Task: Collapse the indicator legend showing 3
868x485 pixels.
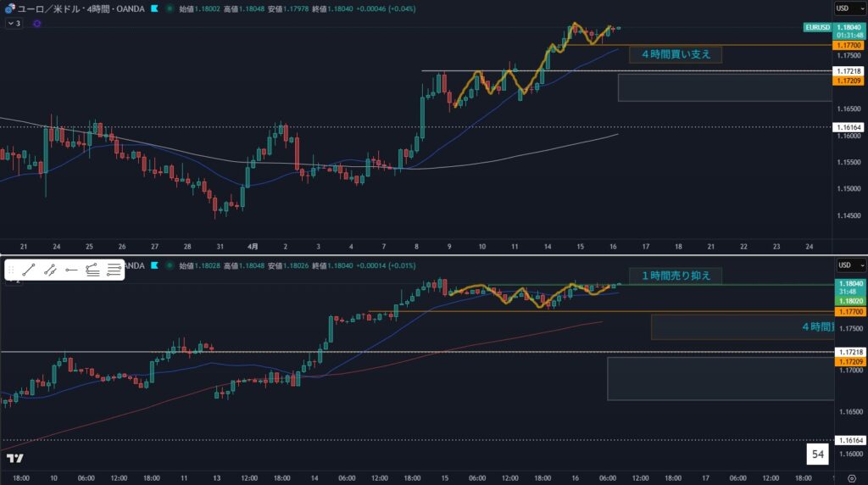Action: [x=14, y=24]
